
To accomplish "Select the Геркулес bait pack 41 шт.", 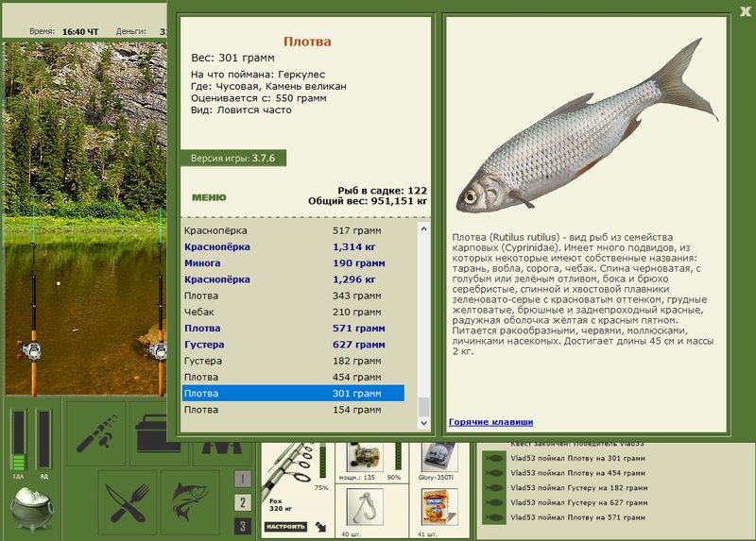I will (x=439, y=507).
